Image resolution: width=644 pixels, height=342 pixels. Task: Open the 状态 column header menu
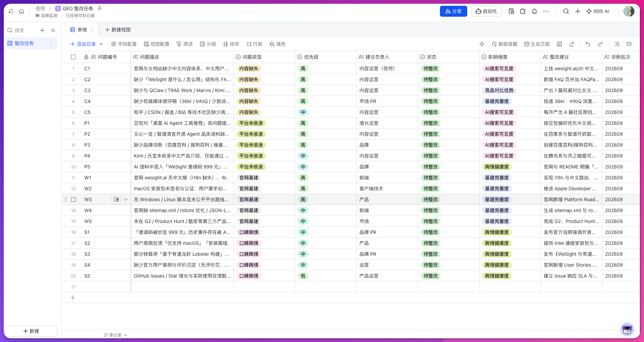pos(448,57)
